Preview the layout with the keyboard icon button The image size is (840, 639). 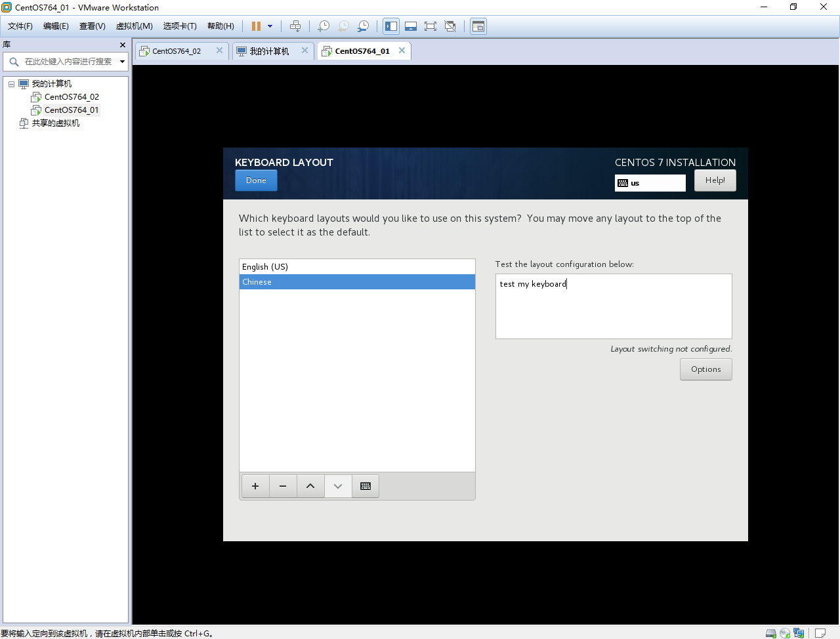366,486
